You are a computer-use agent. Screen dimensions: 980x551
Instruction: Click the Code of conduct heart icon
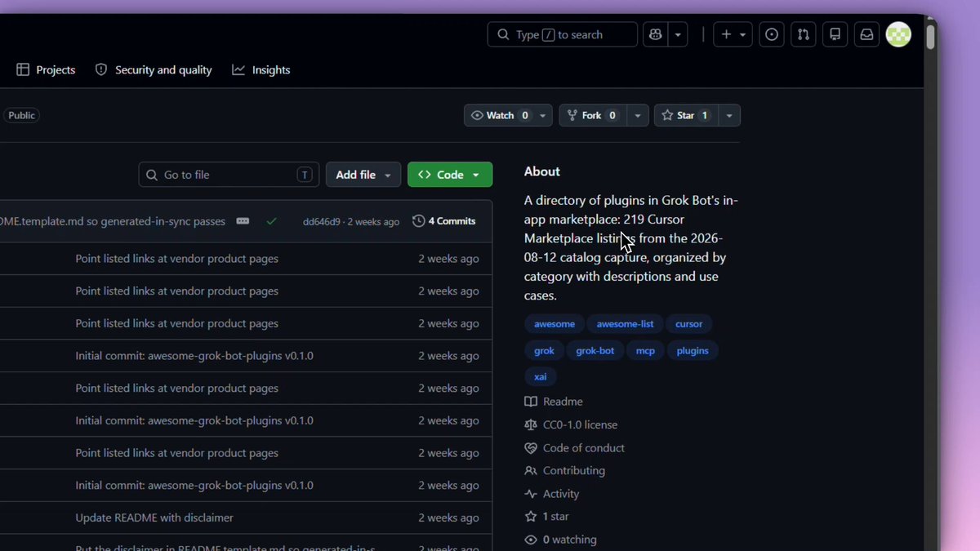click(531, 448)
